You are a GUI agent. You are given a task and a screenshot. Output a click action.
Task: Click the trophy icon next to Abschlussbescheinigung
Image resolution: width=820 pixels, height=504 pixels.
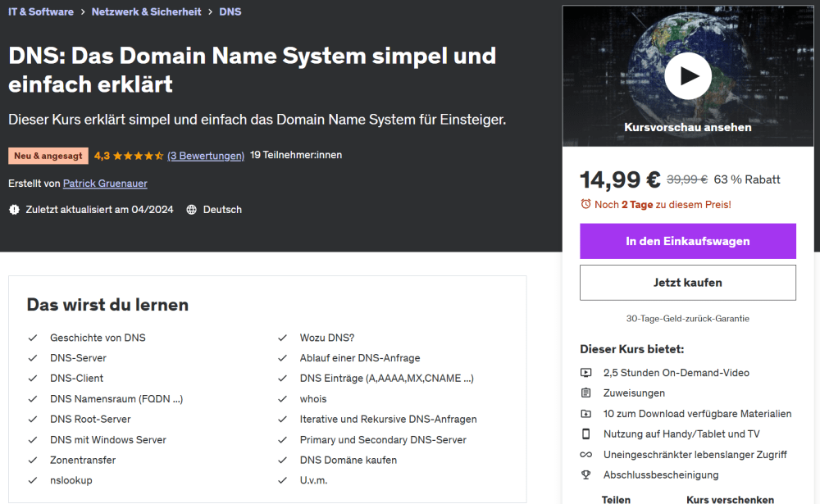585,475
